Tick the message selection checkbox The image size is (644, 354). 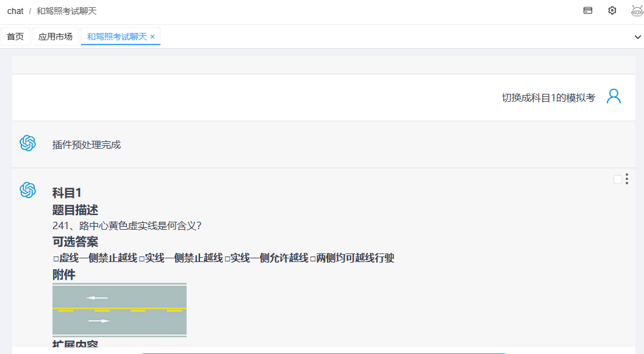617,179
